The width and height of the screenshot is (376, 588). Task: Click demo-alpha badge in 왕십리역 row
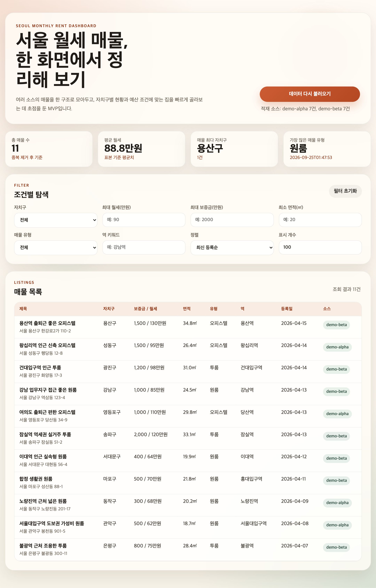click(337, 347)
